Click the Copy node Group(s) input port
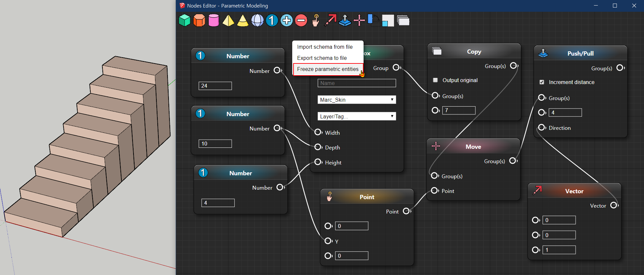The height and width of the screenshot is (275, 644). pos(435,95)
